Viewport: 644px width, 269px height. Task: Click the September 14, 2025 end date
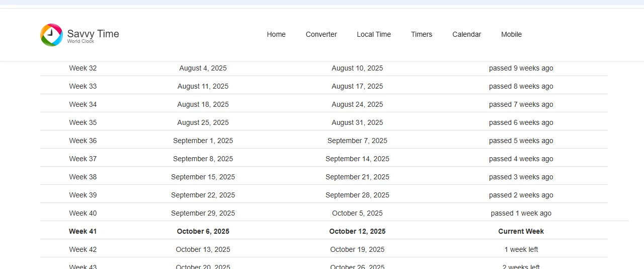tap(357, 159)
